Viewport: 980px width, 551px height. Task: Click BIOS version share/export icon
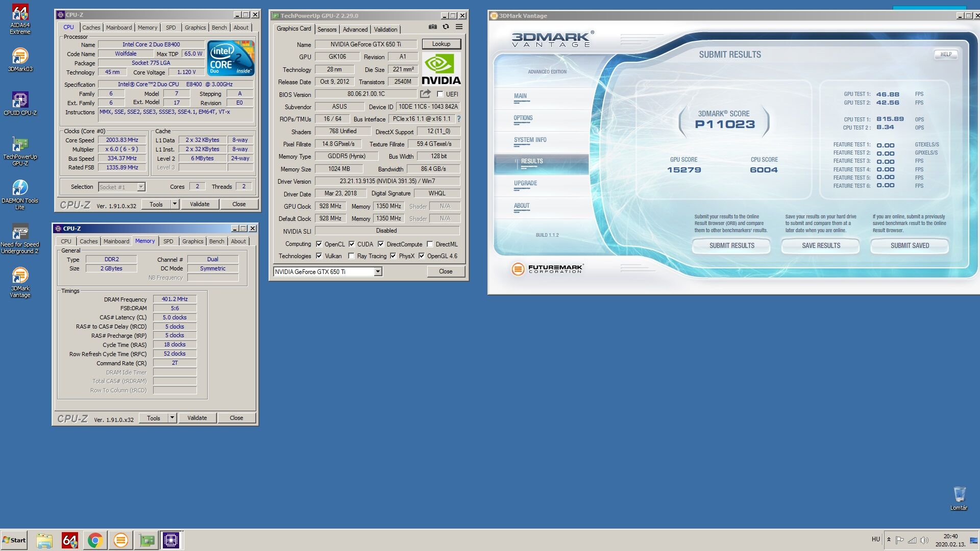[x=425, y=94]
